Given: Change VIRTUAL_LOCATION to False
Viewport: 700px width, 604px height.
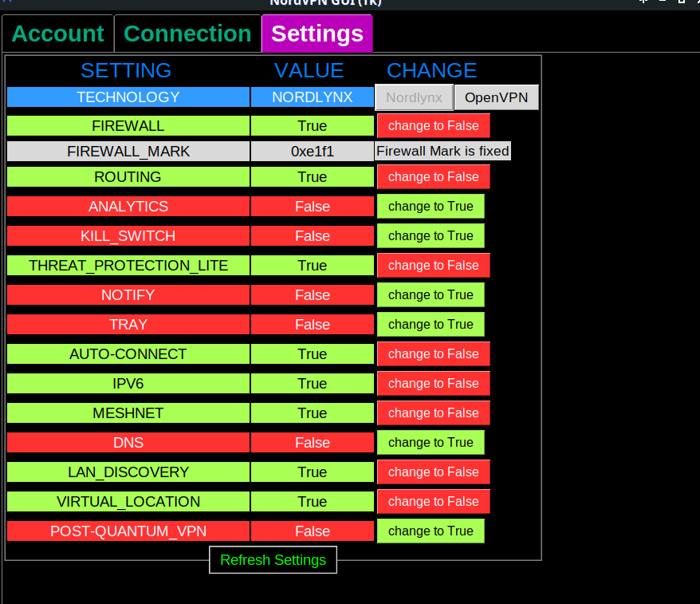Looking at the screenshot, I should click(433, 501).
